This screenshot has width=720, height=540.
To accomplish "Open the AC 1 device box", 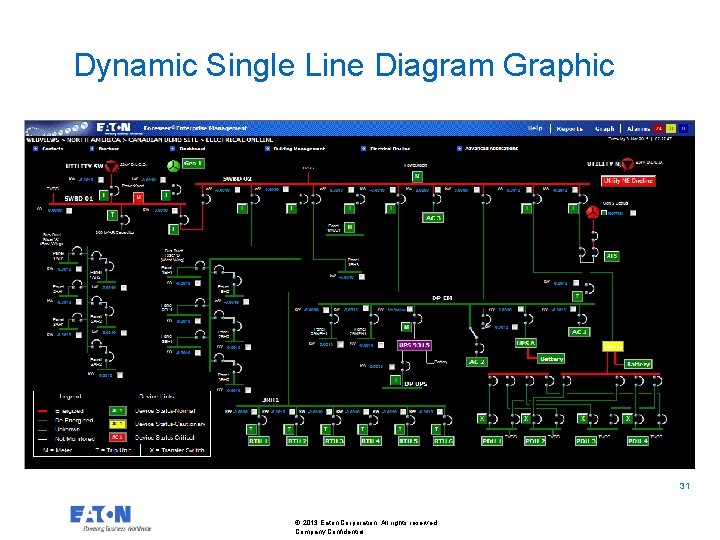I will tap(579, 332).
